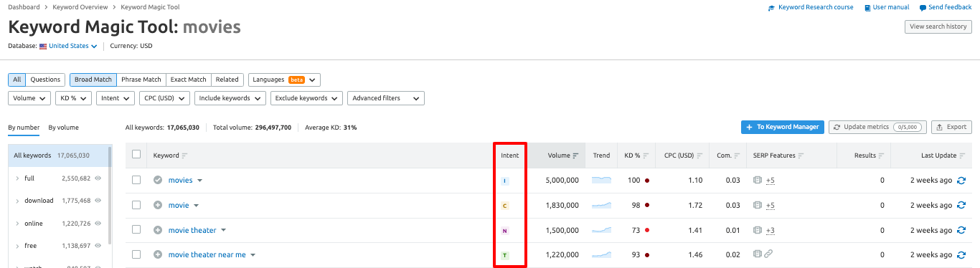Sort by Volume column sort icon
The height and width of the screenshot is (268, 980).
(576, 155)
